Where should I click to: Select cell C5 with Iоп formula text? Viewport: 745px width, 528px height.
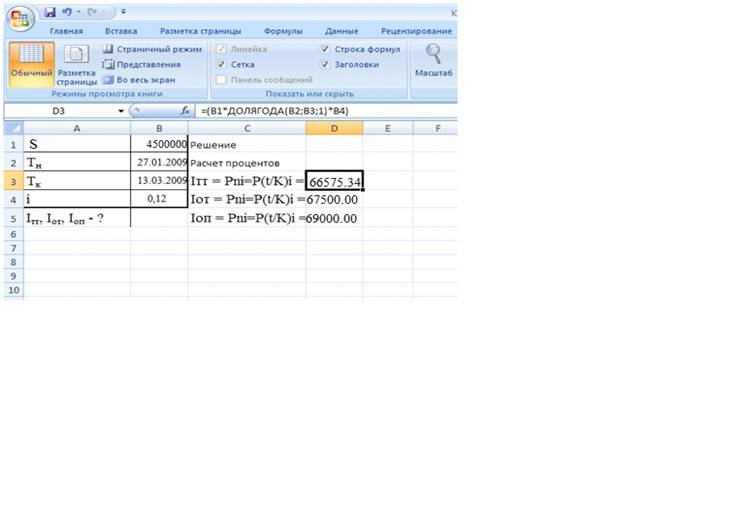[x=247, y=218]
